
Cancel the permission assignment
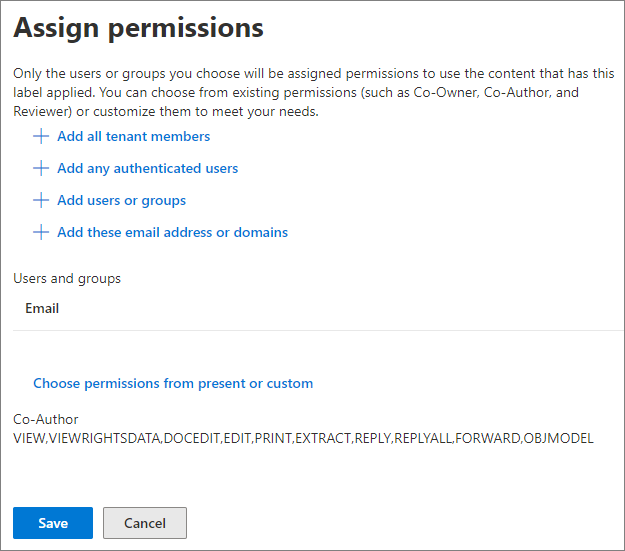tap(145, 523)
